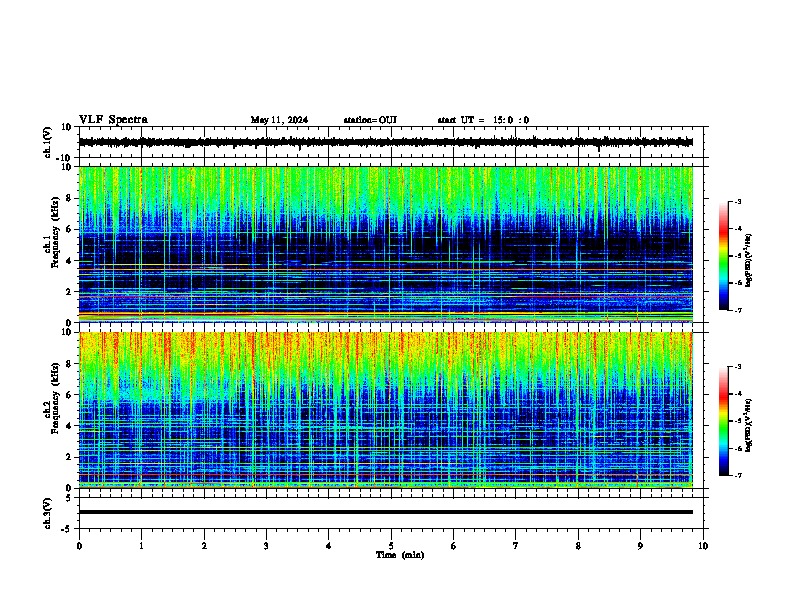Click the "5" tick on ch.3(V) axis

click(x=69, y=498)
